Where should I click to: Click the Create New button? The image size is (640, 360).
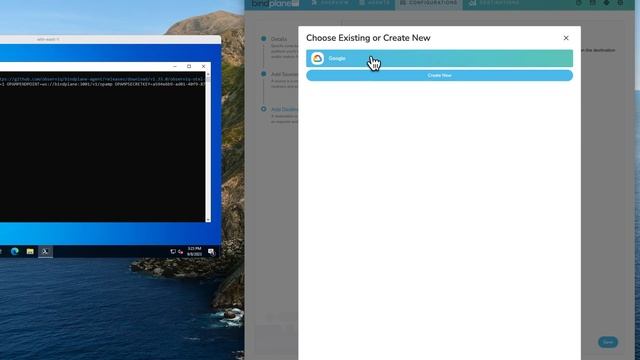pos(439,76)
